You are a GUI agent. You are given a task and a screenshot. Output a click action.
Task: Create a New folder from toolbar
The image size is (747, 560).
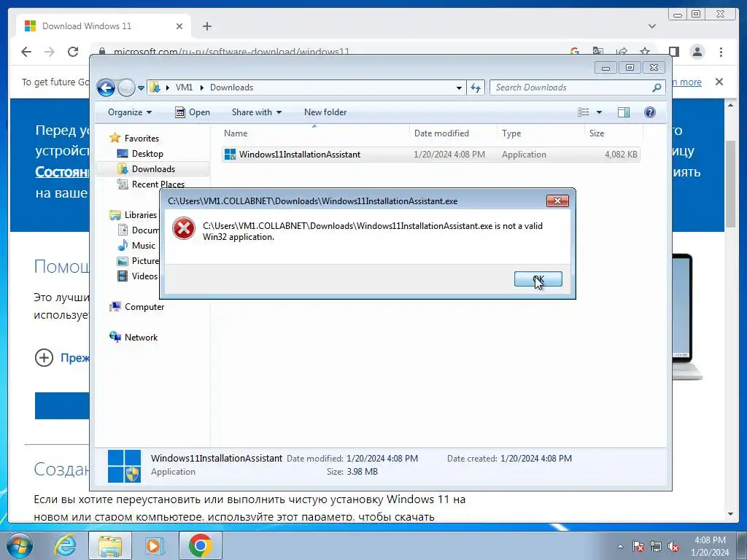(325, 112)
